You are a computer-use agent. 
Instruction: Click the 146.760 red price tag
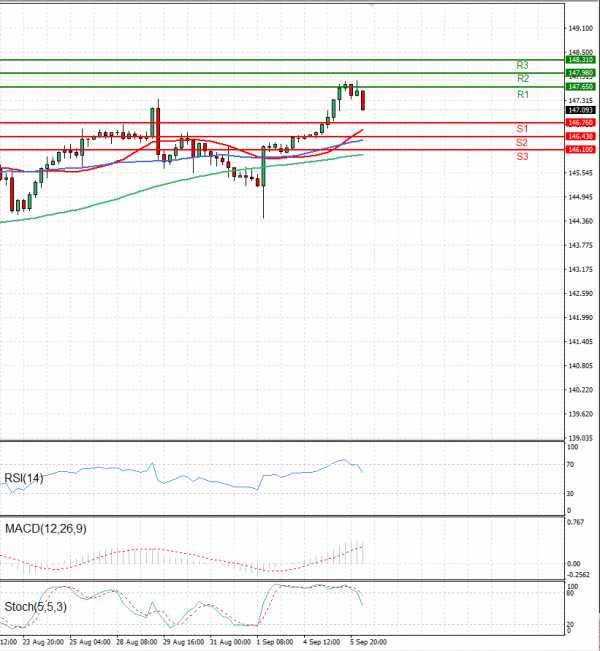click(x=581, y=123)
